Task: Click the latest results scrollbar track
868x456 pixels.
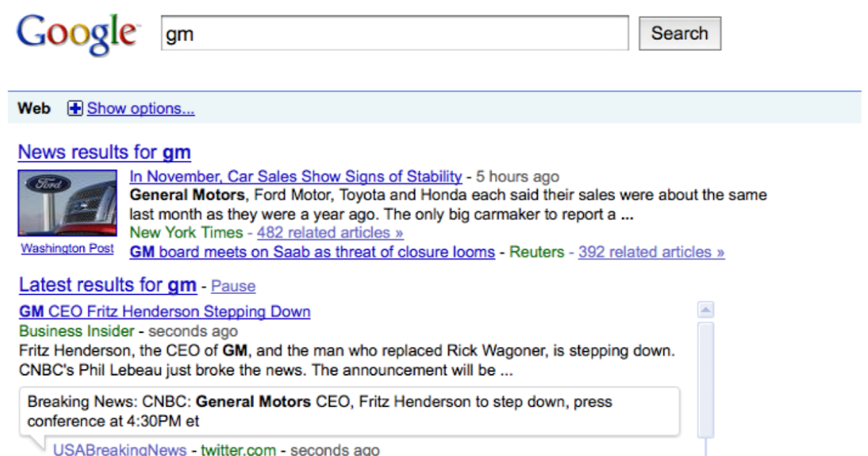Action: [x=706, y=384]
